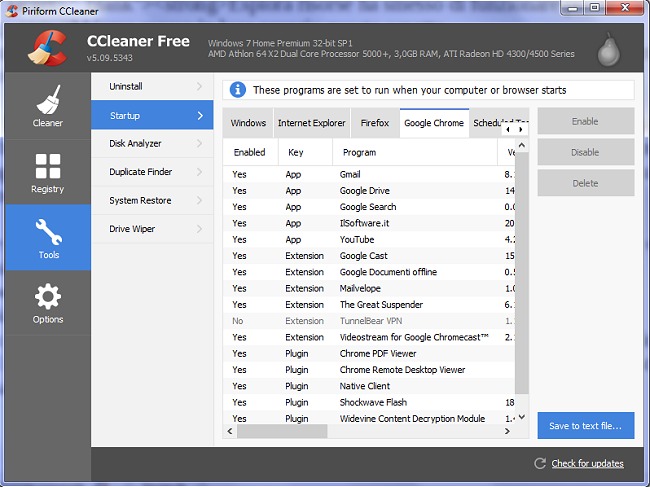Viewport: 650px width, 487px height.
Task: Select Chrome Remote Desktop Viewer row
Action: pyautogui.click(x=369, y=370)
